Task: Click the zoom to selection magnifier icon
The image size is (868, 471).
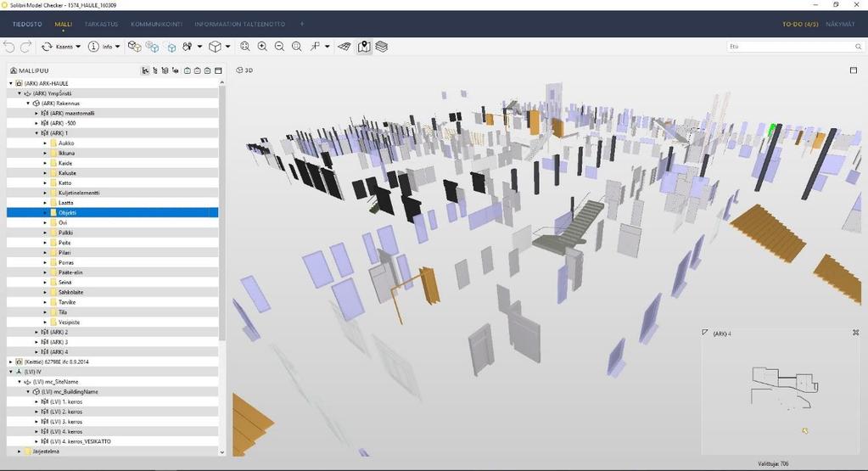Action: [297, 47]
